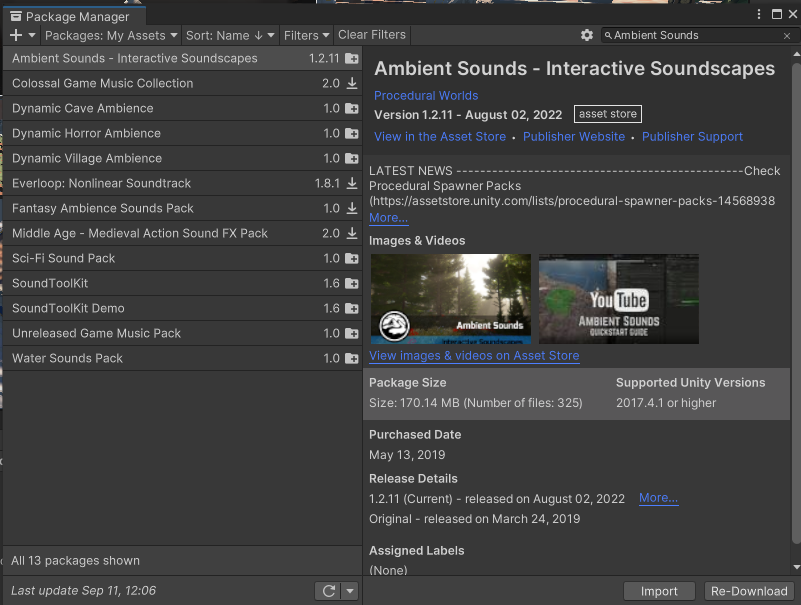The image size is (801, 605).
Task: Click the Import button
Action: [x=659, y=591]
